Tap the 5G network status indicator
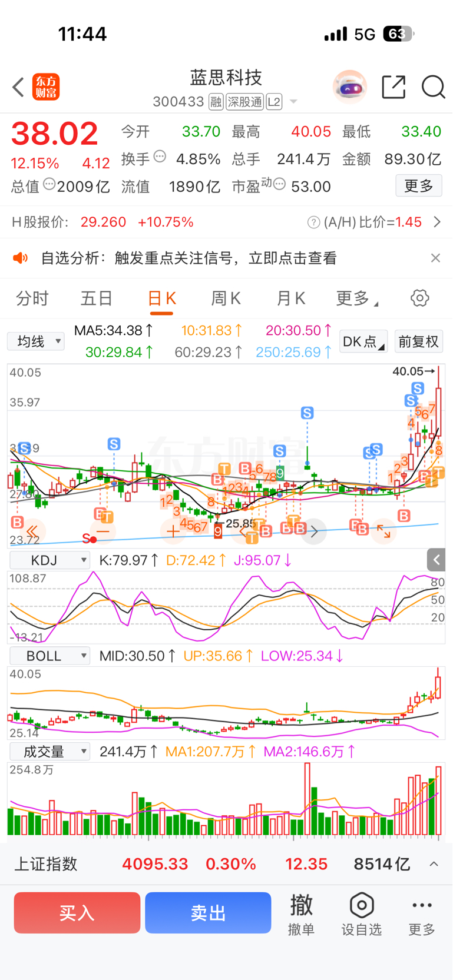 (x=365, y=35)
